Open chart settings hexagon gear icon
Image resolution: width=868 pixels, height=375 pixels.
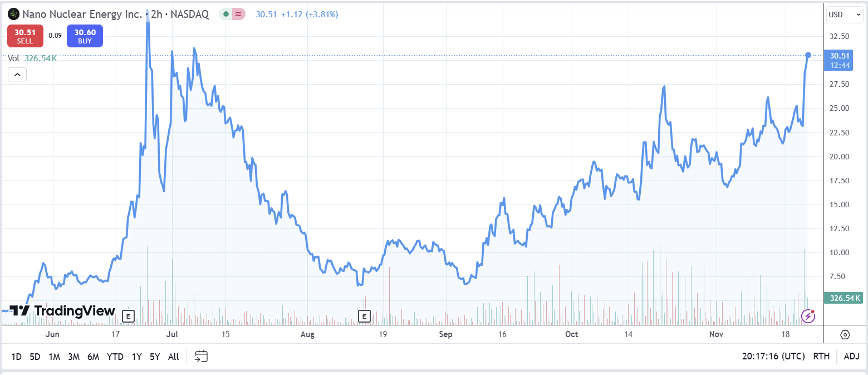tap(845, 335)
